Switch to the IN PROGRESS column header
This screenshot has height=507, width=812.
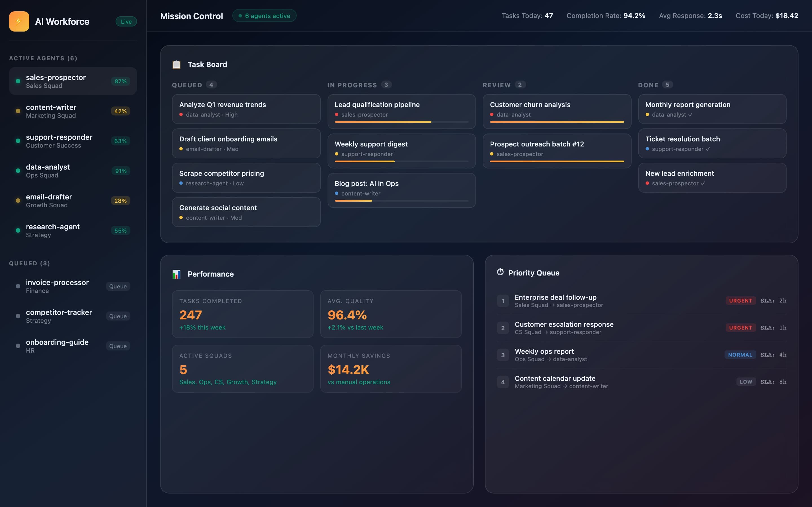coord(352,85)
